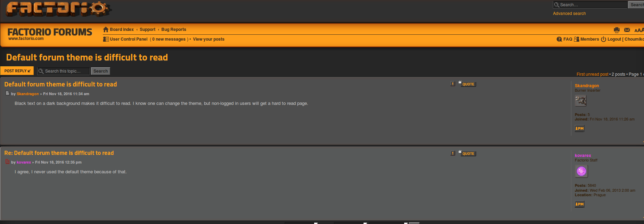Image resolution: width=644 pixels, height=224 pixels.
Task: Open the FAQ link
Action: [568, 39]
